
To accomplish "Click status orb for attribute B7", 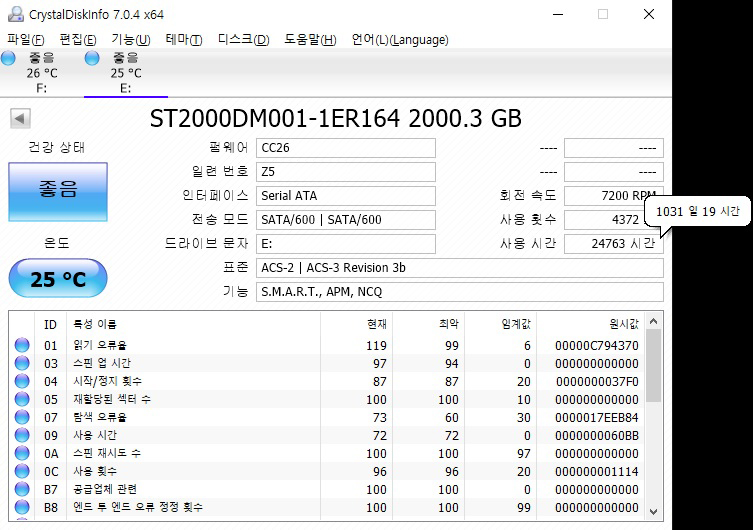I will coord(22,489).
